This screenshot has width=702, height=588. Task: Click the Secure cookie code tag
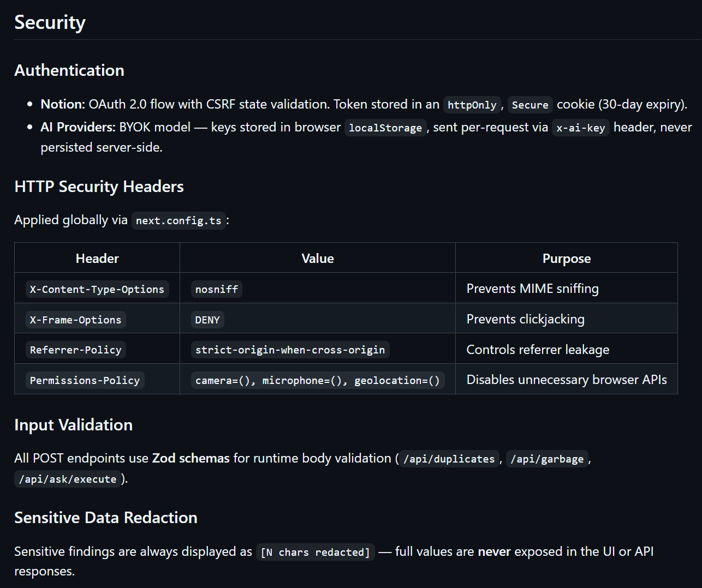pyautogui.click(x=530, y=105)
